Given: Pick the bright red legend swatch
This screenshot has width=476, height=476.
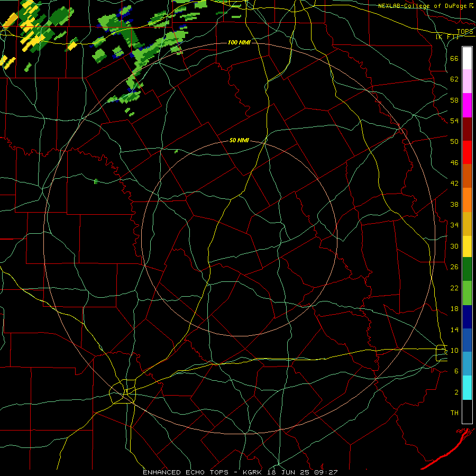Looking at the screenshot, I should (x=467, y=152).
